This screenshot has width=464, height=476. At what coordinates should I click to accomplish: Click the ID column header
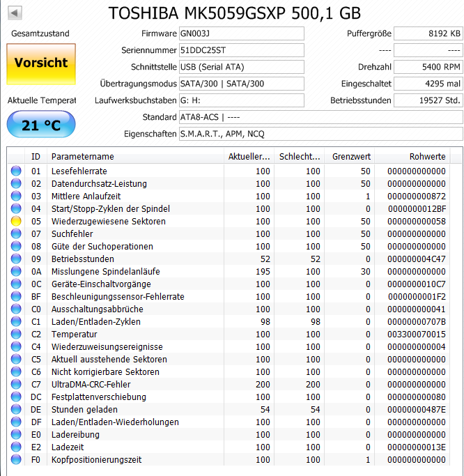(36, 157)
